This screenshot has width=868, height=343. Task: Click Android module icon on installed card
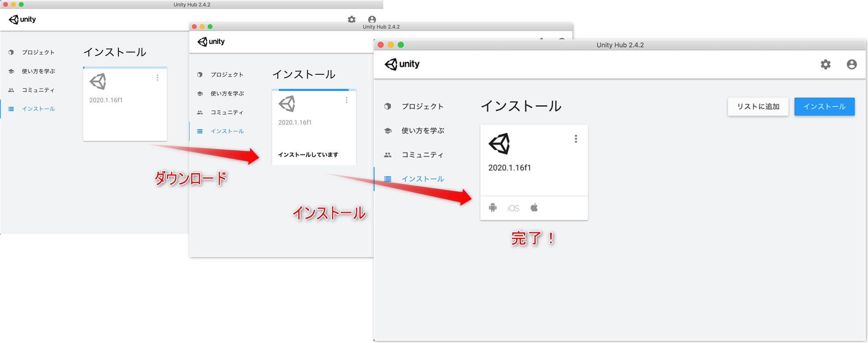coord(493,208)
